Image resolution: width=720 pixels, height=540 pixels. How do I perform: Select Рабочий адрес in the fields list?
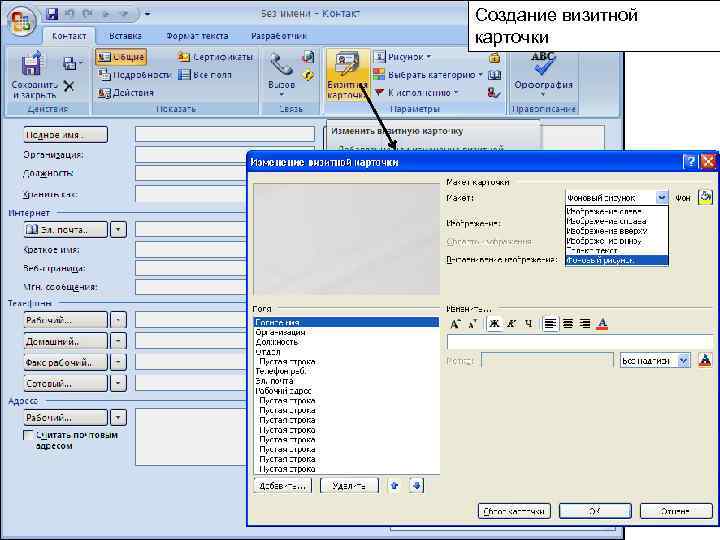(346, 391)
